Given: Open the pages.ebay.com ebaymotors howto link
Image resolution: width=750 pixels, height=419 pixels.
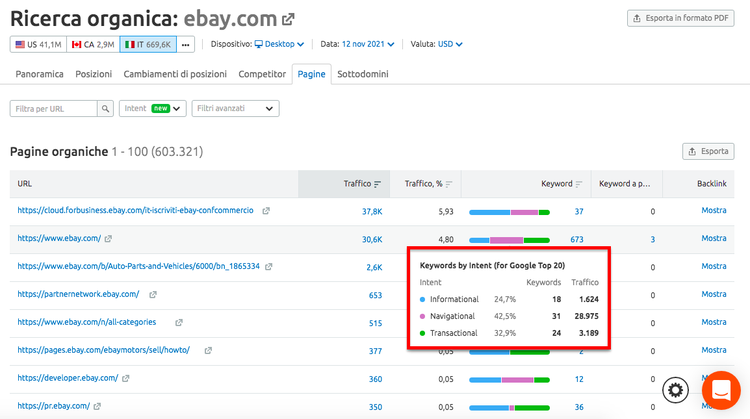Looking at the screenshot, I should point(104,350).
